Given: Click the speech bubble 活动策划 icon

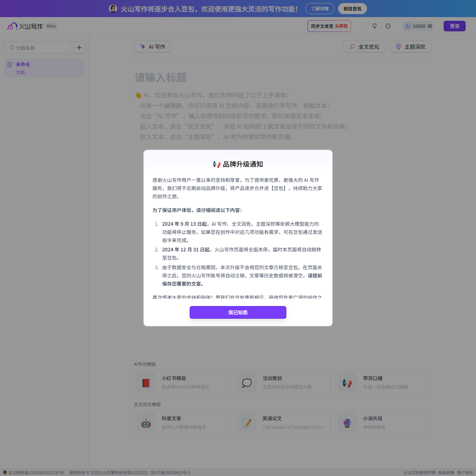Looking at the screenshot, I should (247, 383).
